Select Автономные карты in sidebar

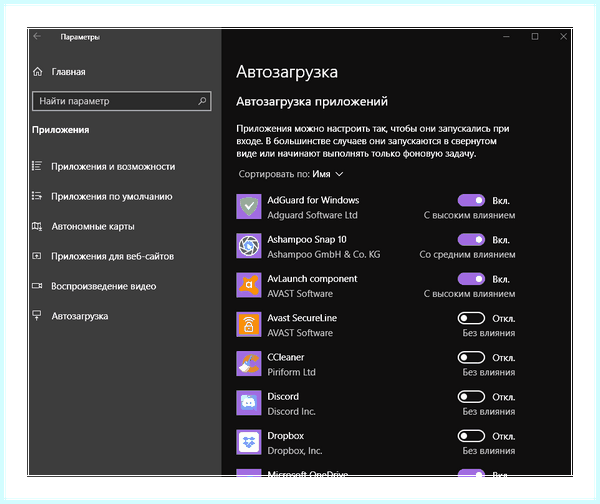[93, 227]
